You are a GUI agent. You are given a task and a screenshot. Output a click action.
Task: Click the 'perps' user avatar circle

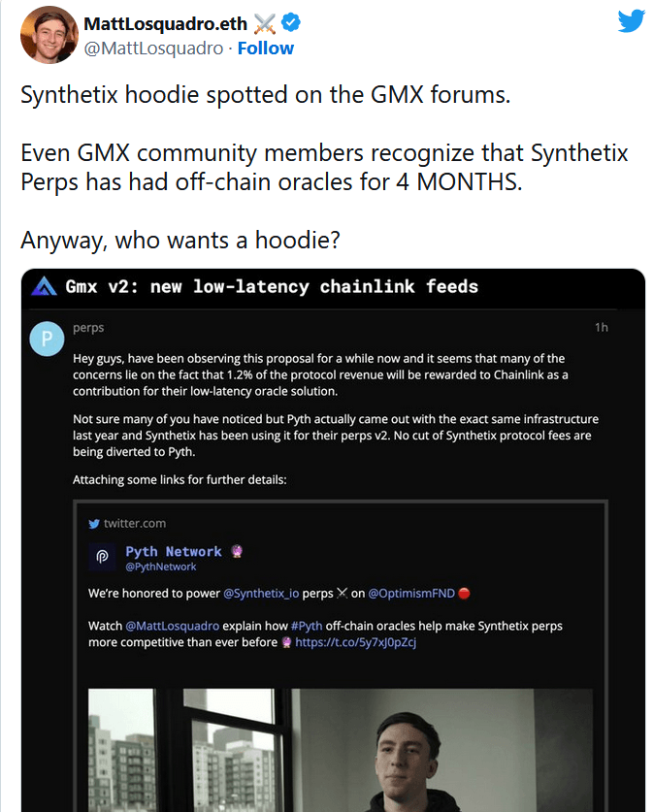pyautogui.click(x=47, y=340)
